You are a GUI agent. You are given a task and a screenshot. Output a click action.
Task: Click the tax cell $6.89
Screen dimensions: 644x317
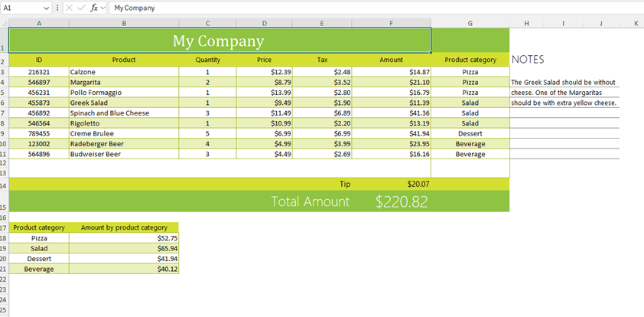point(323,113)
